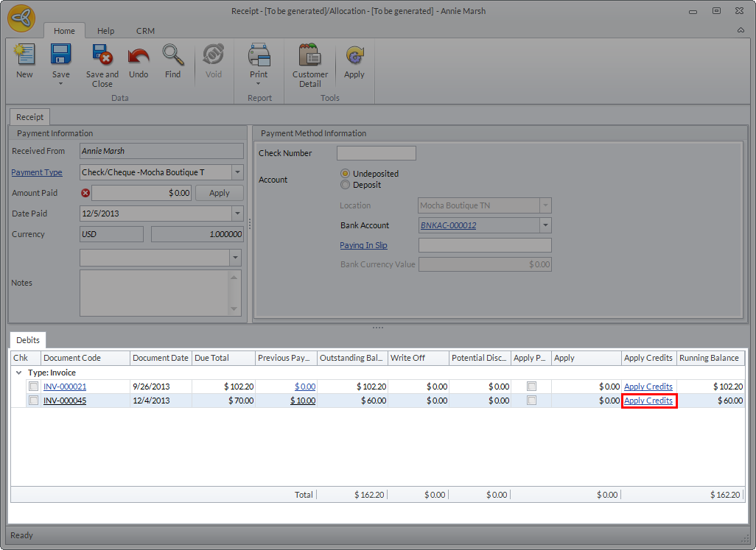This screenshot has width=756, height=550.
Task: Click the Save icon in ribbon
Action: pos(60,56)
